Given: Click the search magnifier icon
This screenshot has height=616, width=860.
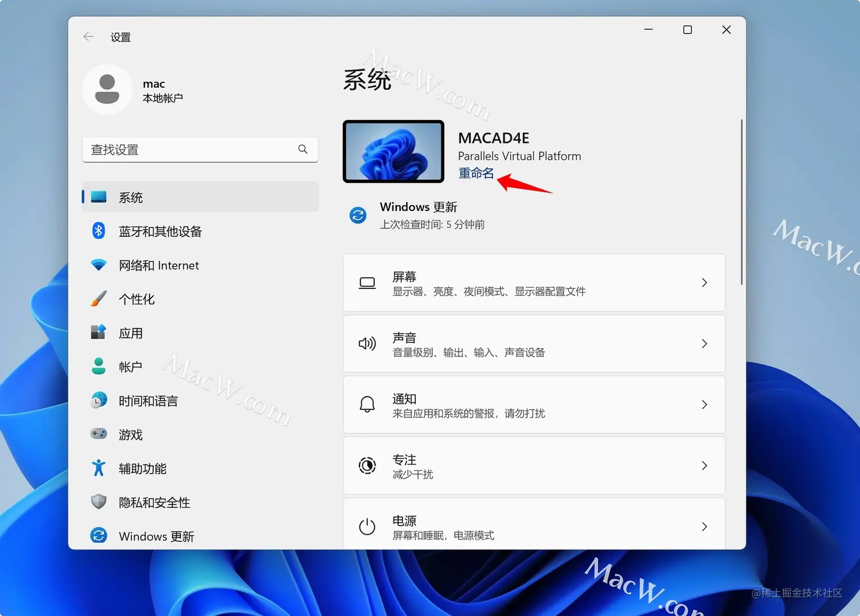Looking at the screenshot, I should 303,149.
